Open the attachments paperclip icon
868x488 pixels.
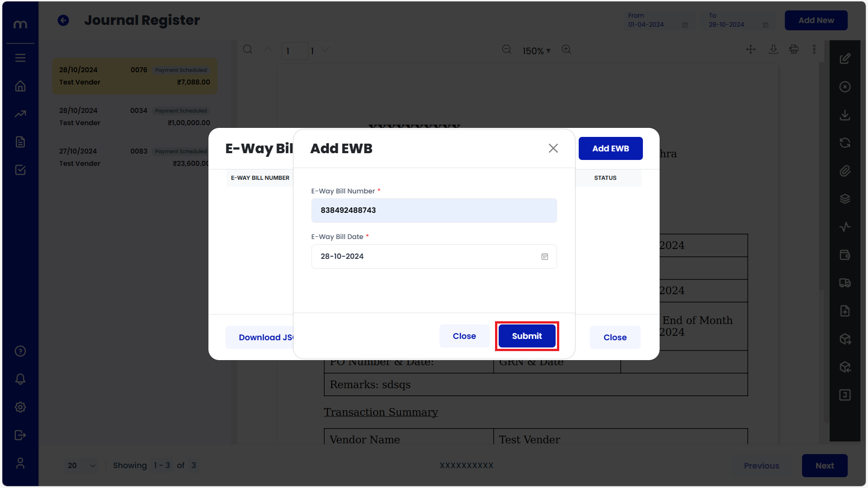845,171
